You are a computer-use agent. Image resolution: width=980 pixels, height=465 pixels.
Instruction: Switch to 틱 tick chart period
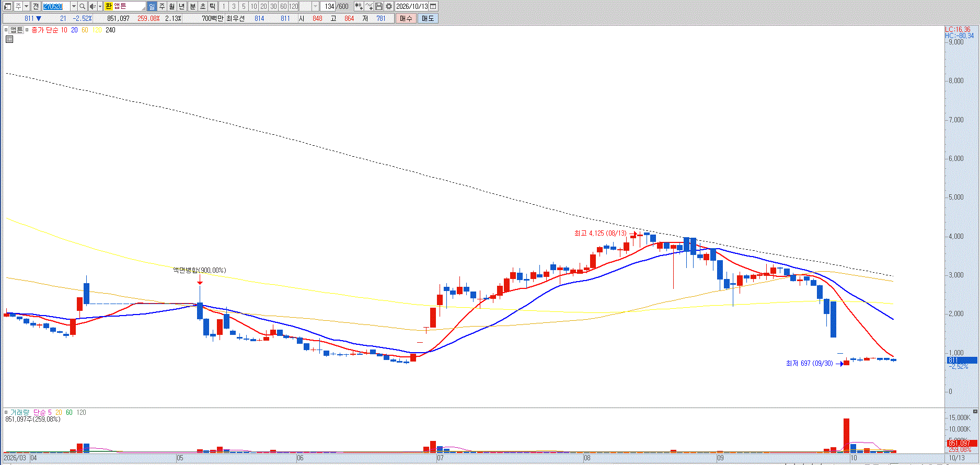[x=213, y=6]
